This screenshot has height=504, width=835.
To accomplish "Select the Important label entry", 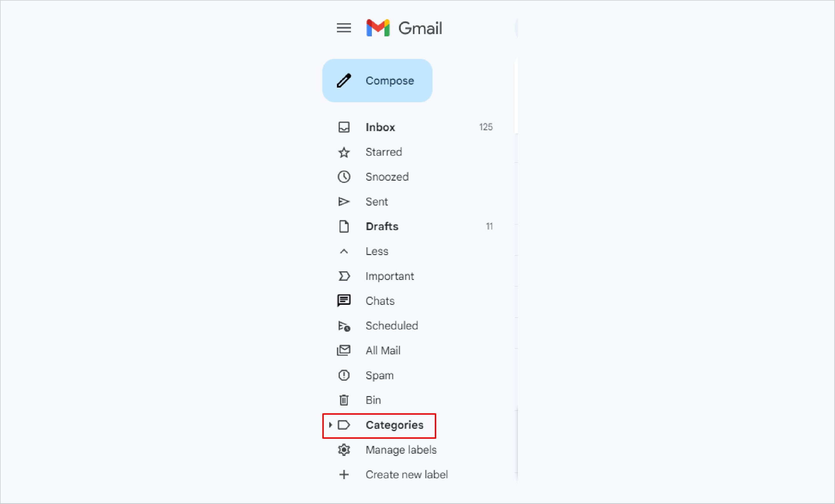I will (390, 276).
